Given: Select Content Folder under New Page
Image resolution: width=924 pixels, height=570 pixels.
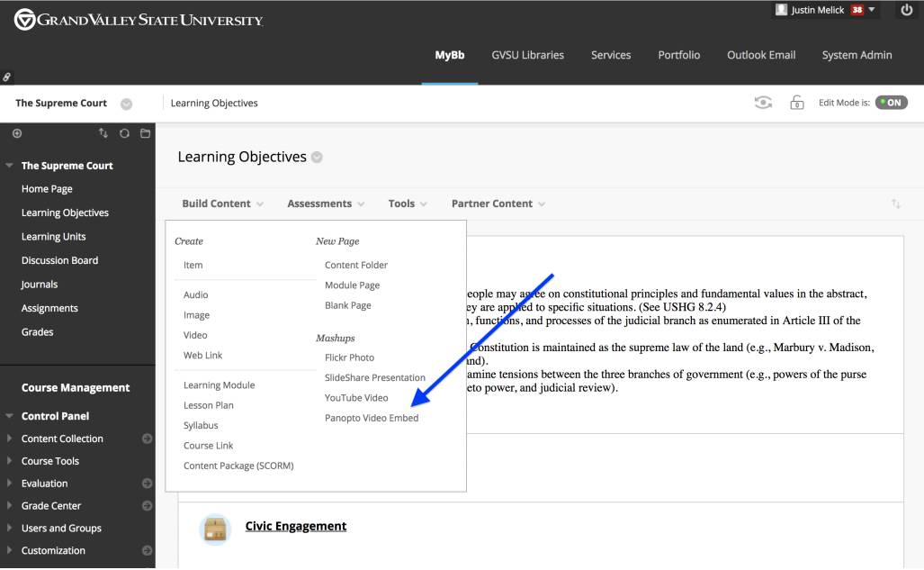Looking at the screenshot, I should tap(356, 265).
